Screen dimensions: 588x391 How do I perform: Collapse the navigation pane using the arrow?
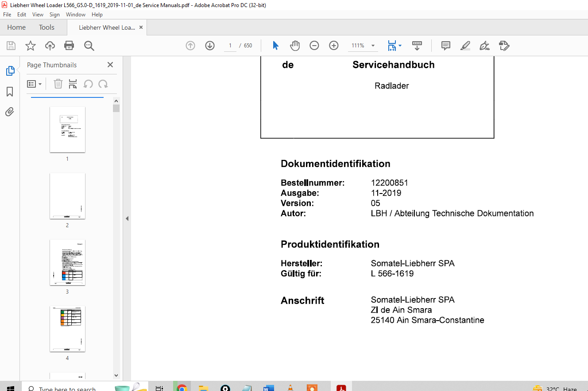tap(127, 218)
